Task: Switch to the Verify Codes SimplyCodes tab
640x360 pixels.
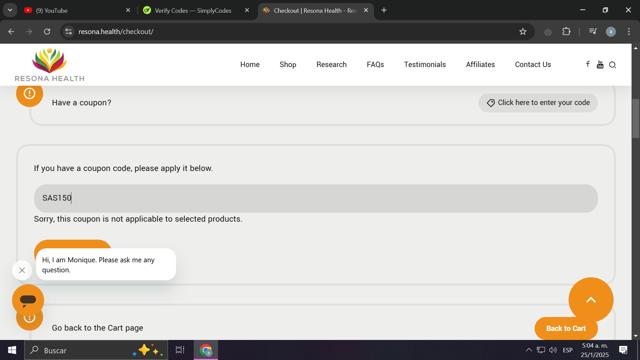Action: pos(195,11)
